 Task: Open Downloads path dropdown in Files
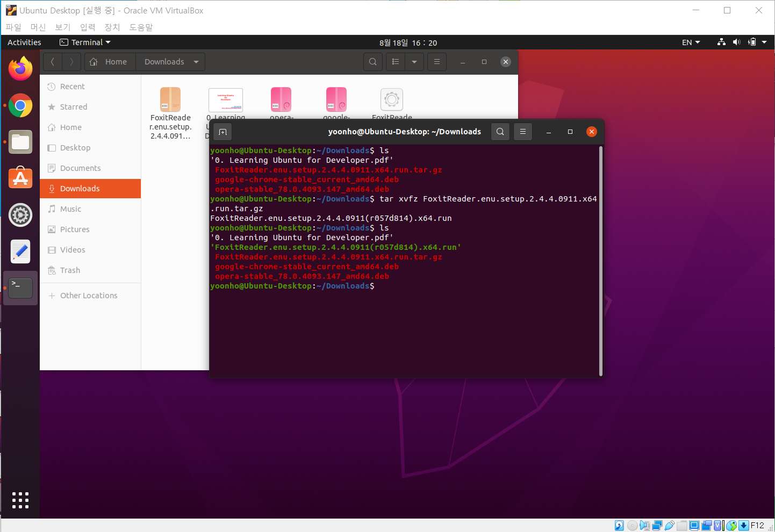pyautogui.click(x=196, y=62)
